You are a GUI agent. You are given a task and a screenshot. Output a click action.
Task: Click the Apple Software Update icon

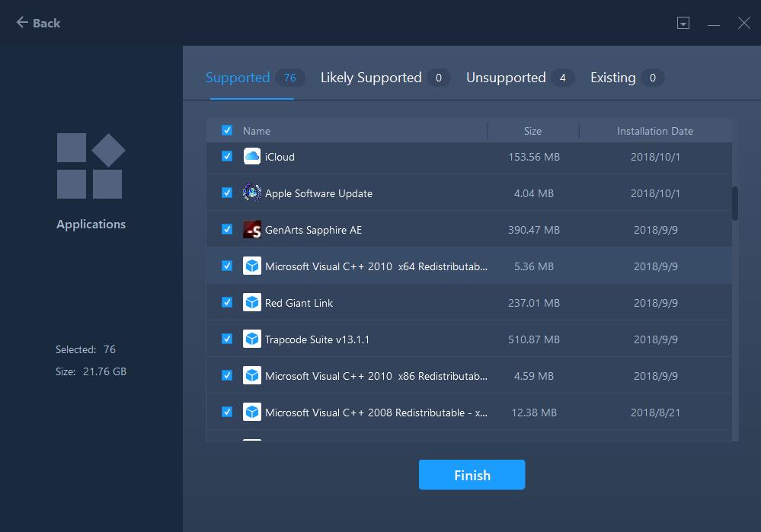click(x=252, y=193)
